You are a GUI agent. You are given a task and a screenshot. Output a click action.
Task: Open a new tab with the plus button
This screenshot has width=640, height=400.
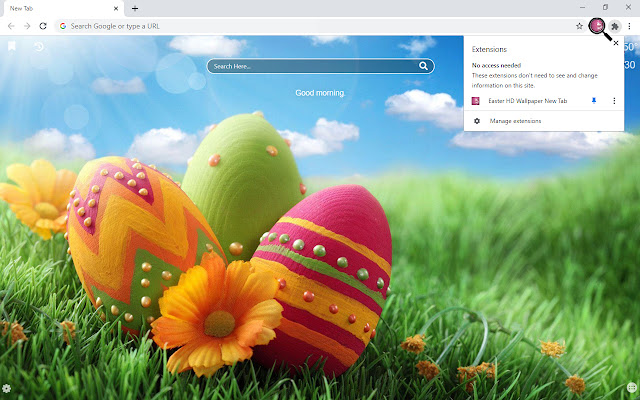click(x=135, y=8)
